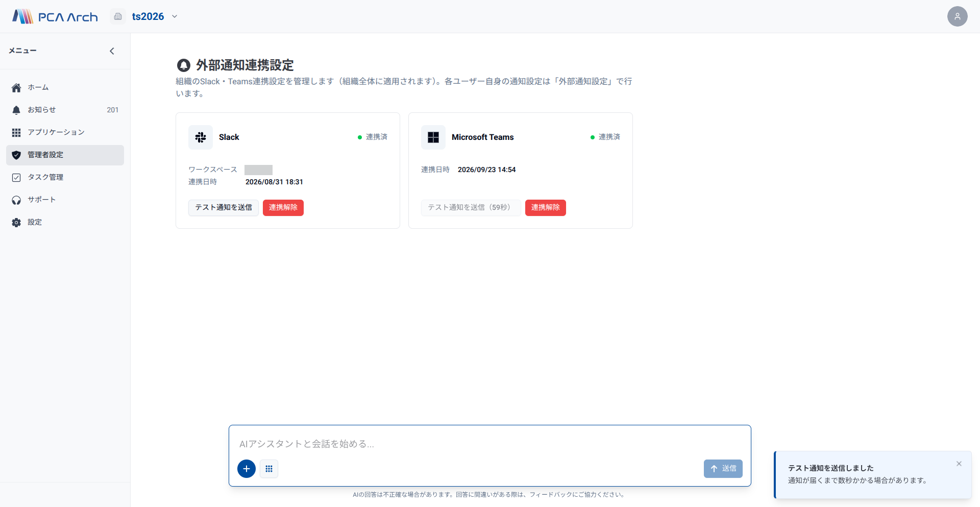Click disabled テスト通知を送信（59秒） Teams button
980x507 pixels.
[471, 208]
